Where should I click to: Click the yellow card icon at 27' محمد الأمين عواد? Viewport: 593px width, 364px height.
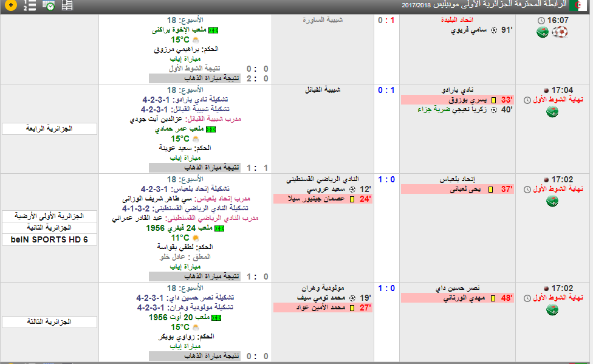pyautogui.click(x=352, y=308)
